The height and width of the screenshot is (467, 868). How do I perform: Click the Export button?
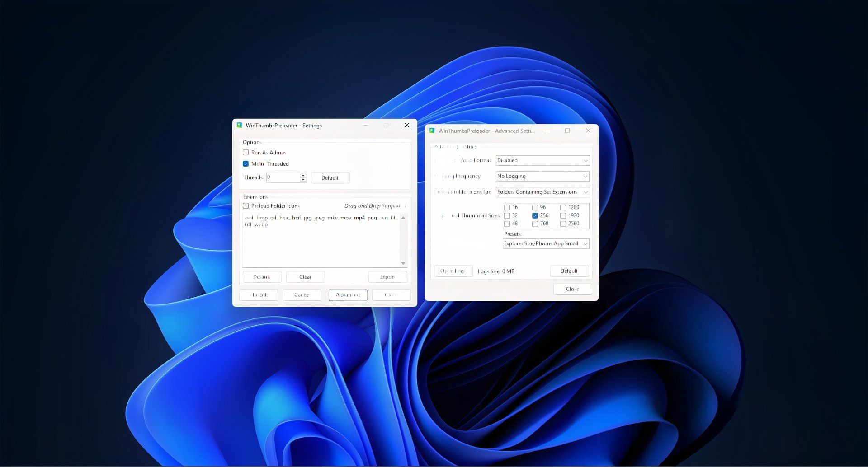click(x=387, y=277)
